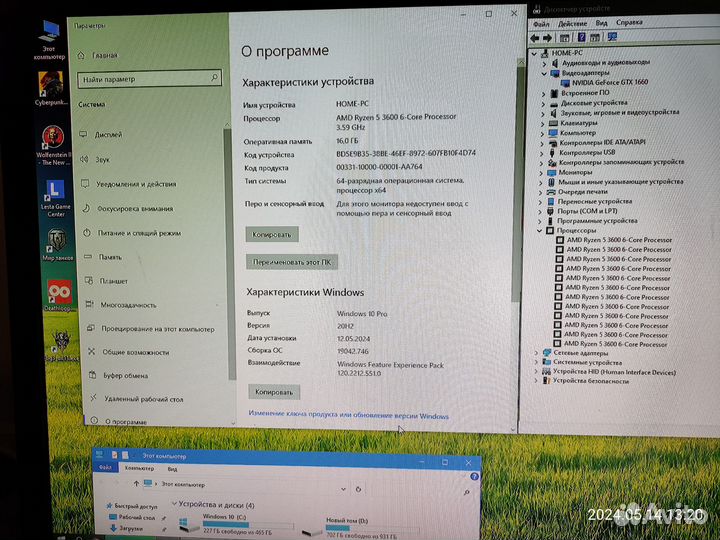Click Settings content vertical scrollbar
720x540 pixels.
click(518, 184)
